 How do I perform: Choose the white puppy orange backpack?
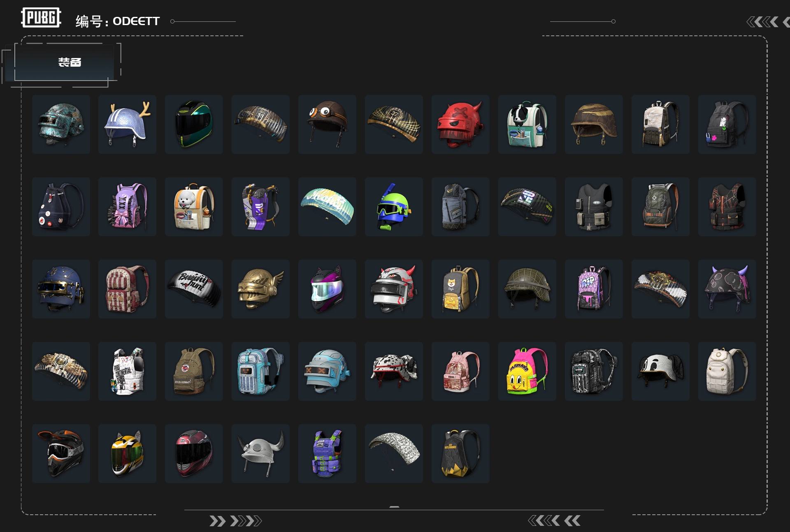194,207
